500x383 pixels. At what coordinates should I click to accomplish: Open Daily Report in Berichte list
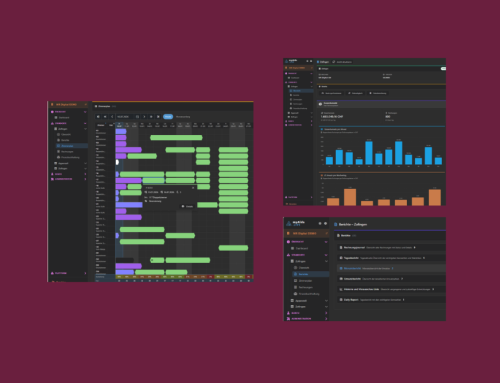pos(392,300)
